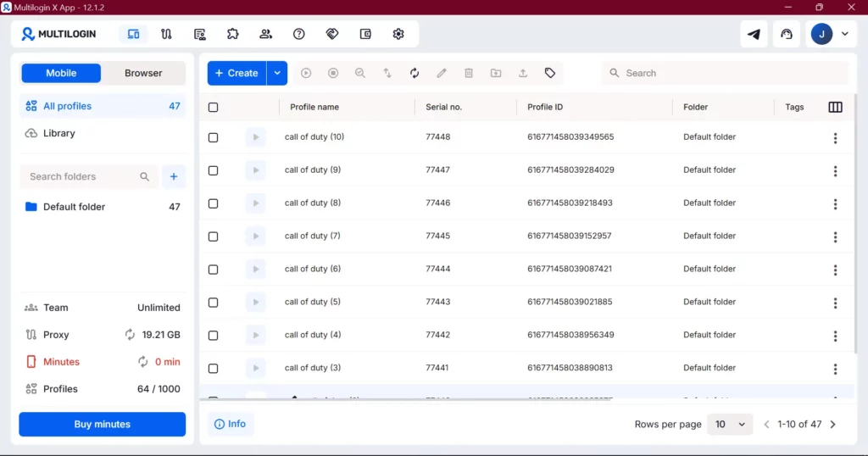Click the Buy minutes button
The image size is (868, 456).
(x=102, y=424)
